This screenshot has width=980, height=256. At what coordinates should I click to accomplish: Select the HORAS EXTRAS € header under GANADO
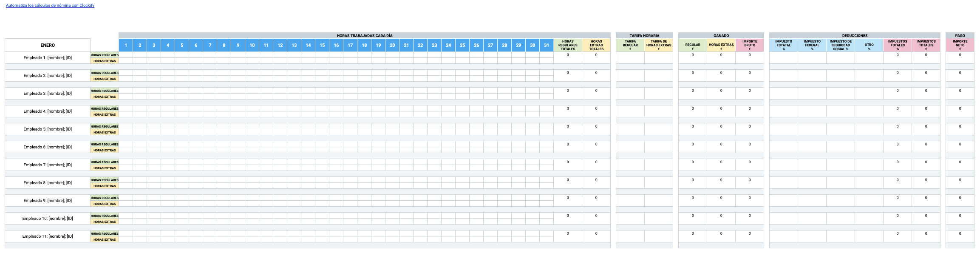721,45
